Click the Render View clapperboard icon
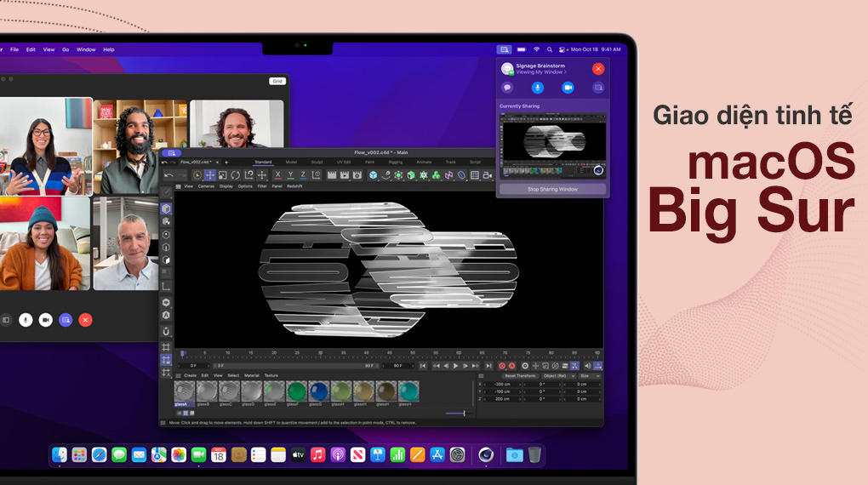This screenshot has height=485, width=868. pos(332,175)
